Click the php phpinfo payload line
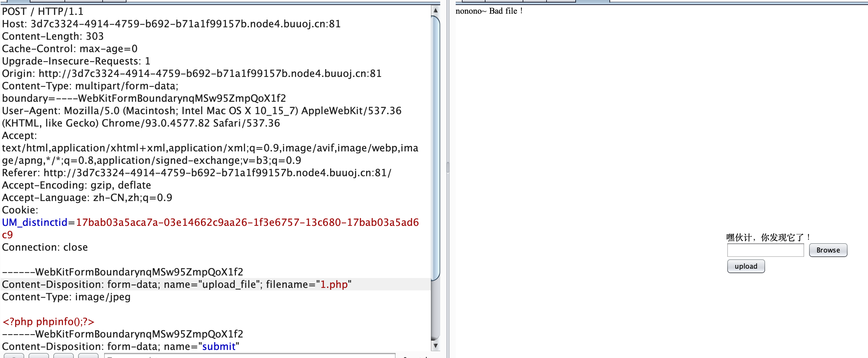Screen dimensions: 868x358 48,322
